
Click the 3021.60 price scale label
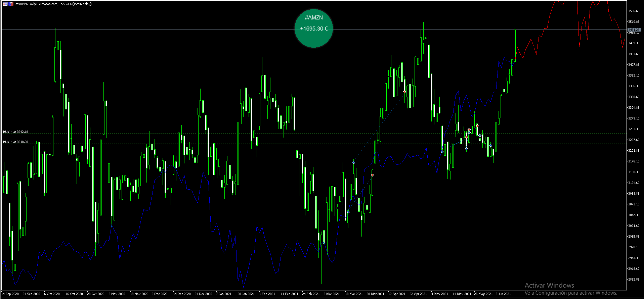point(634,226)
